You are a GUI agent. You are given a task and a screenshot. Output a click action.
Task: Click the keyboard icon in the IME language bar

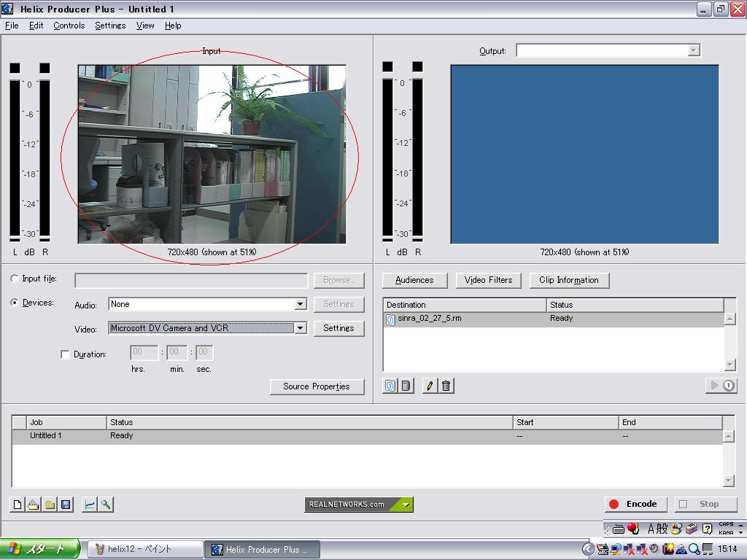[619, 529]
